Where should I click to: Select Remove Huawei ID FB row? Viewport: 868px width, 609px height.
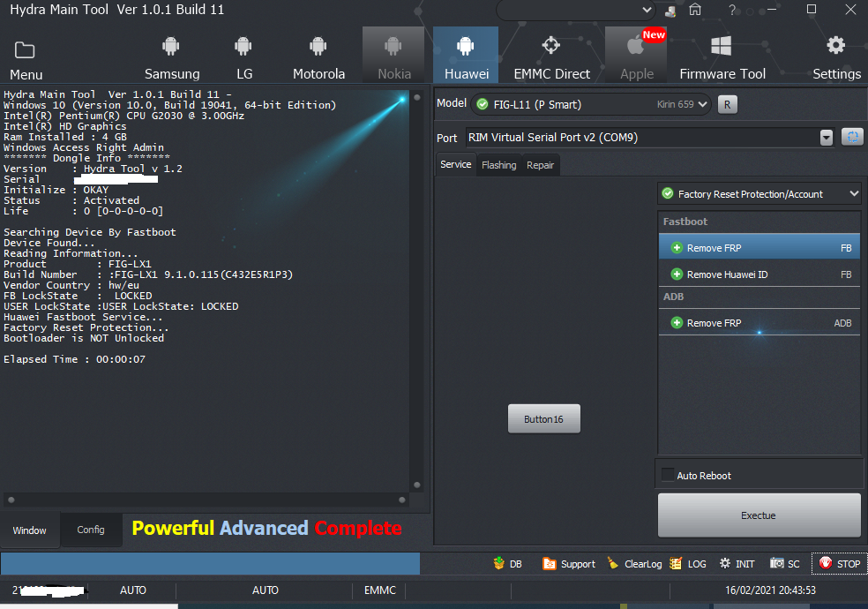tap(759, 274)
